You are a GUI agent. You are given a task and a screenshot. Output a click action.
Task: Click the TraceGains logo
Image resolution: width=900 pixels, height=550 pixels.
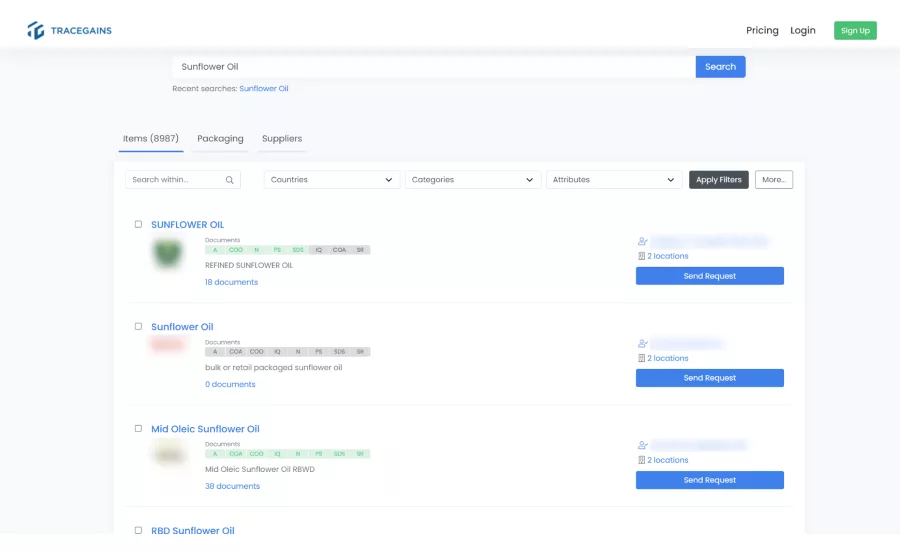point(69,30)
